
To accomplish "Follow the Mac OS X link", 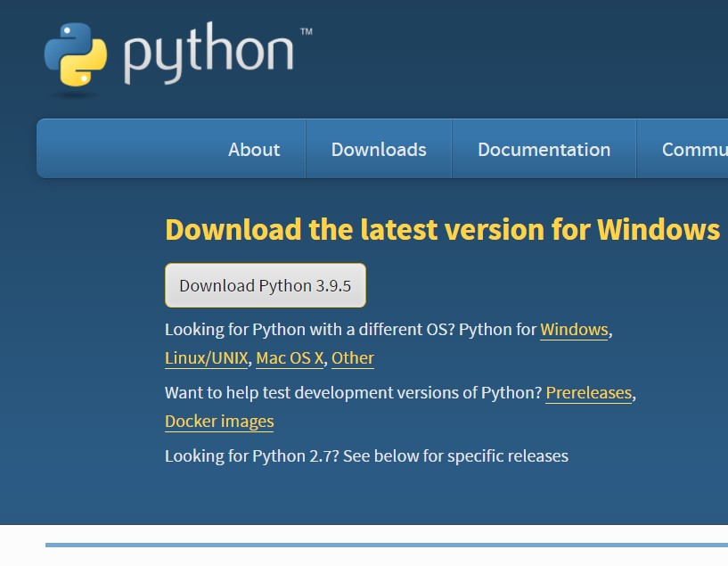I will (290, 358).
